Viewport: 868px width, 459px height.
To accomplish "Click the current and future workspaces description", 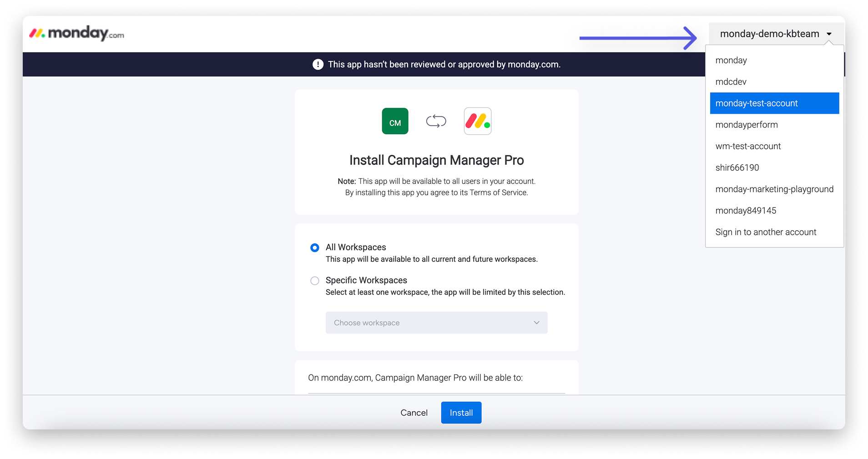I will point(432,259).
